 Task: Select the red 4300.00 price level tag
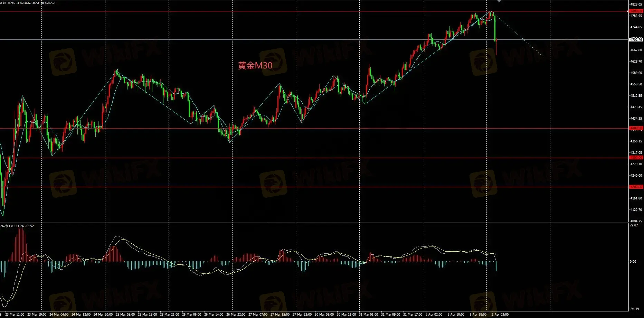coord(636,158)
